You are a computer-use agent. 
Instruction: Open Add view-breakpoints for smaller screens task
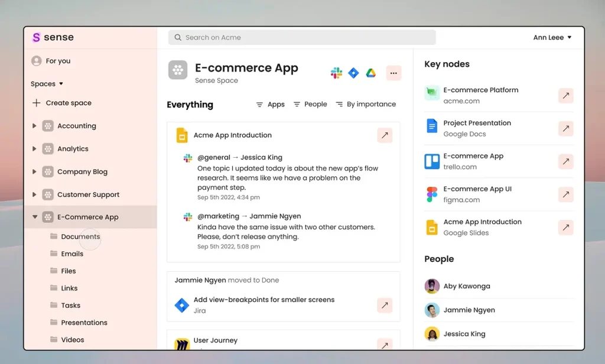pyautogui.click(x=264, y=300)
